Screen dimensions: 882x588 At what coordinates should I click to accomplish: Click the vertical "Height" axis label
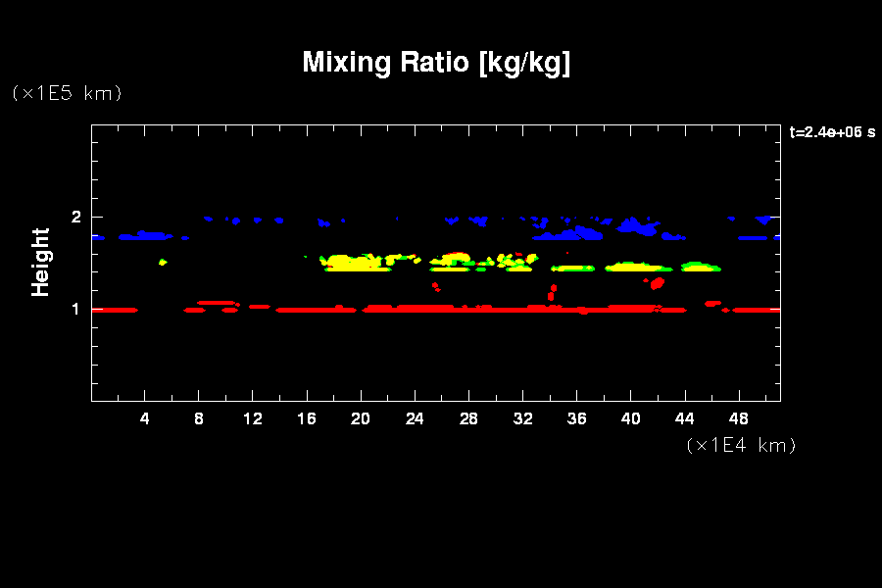[x=40, y=262]
